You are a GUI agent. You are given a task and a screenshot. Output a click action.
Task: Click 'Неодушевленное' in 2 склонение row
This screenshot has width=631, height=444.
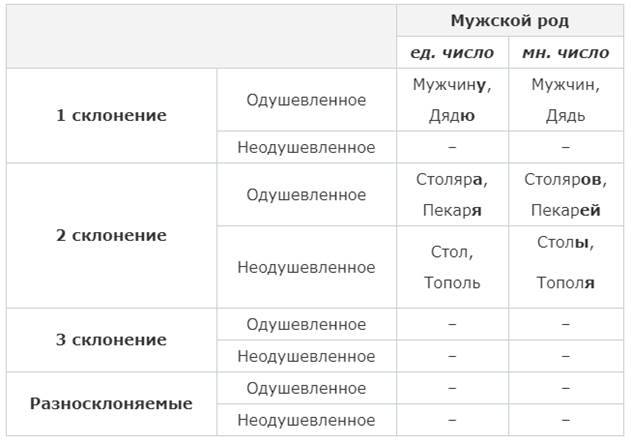[306, 268]
